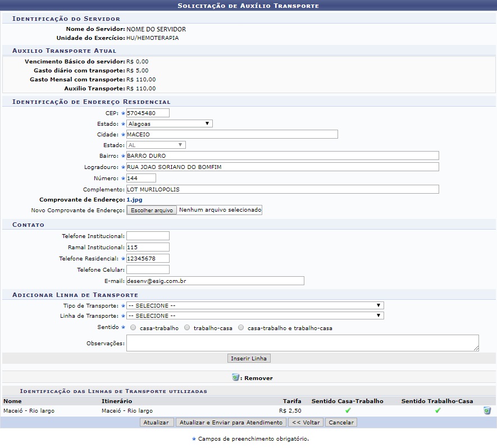Click the E-mail input field
Image resolution: width=497 pixels, height=448 pixels.
[215, 281]
